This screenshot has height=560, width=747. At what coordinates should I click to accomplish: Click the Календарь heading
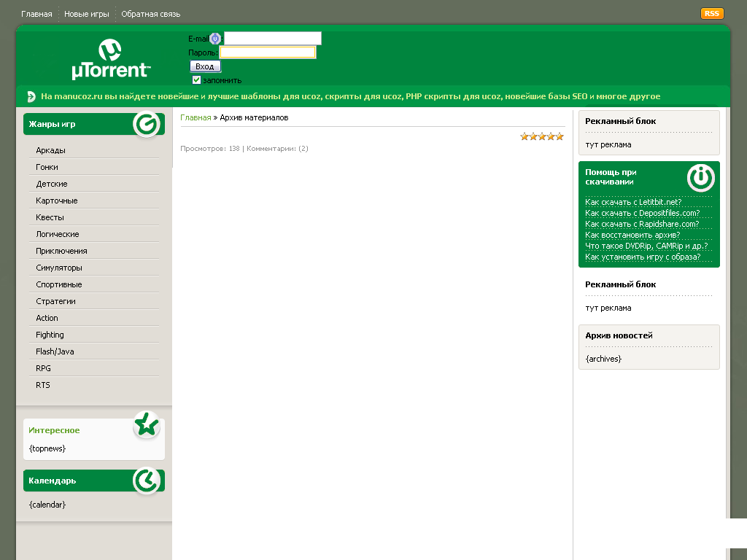click(52, 481)
